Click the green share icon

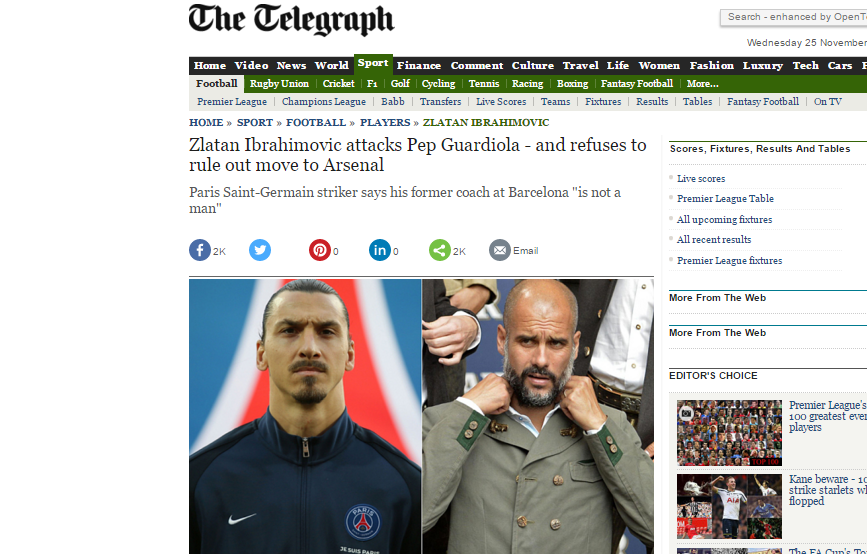pyautogui.click(x=440, y=250)
